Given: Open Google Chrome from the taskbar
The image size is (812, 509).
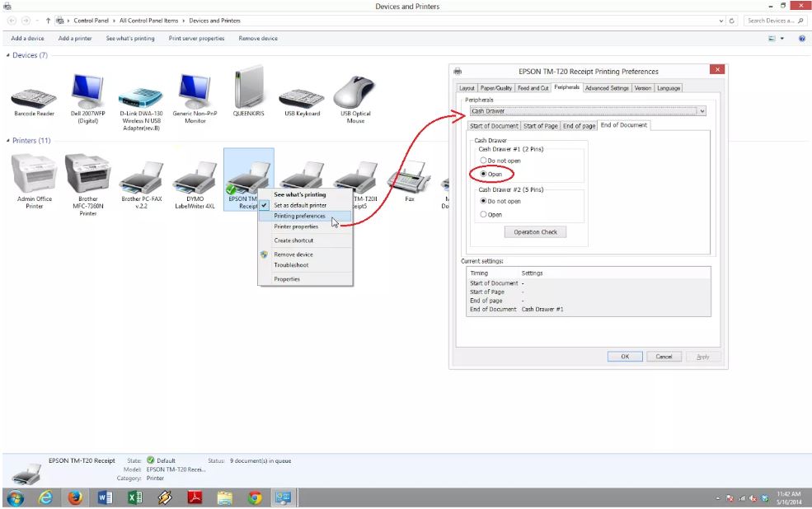Looking at the screenshot, I should pos(254,497).
